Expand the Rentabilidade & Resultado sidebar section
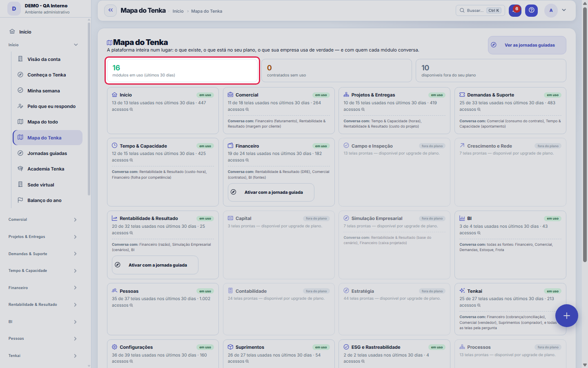 pyautogui.click(x=76, y=305)
